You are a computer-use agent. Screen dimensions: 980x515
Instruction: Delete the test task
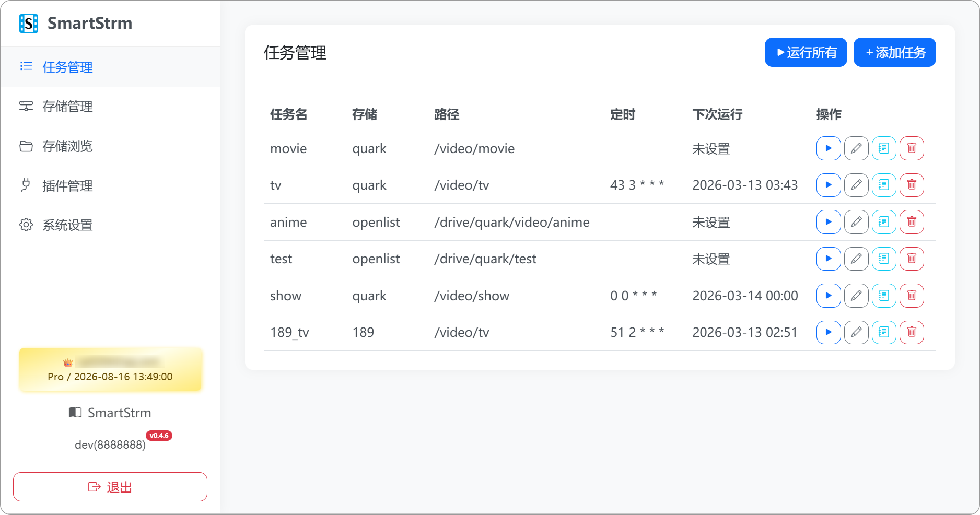(x=911, y=259)
